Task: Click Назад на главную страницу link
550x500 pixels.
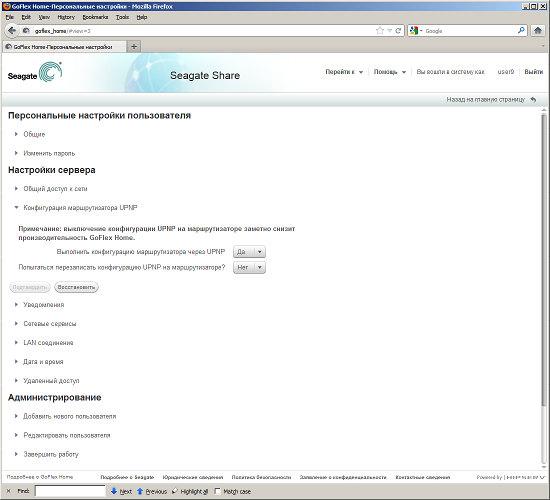Action: point(485,100)
